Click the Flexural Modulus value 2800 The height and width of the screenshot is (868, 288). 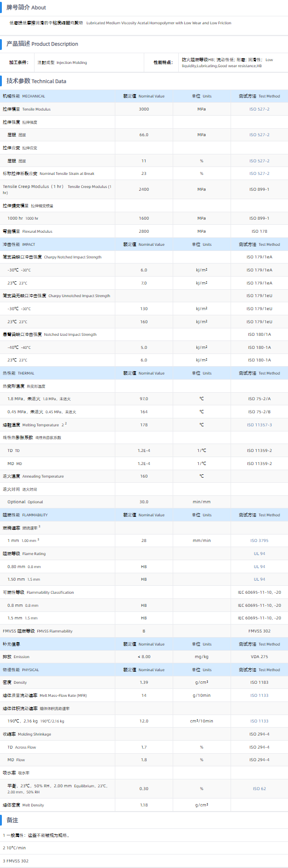click(x=144, y=231)
